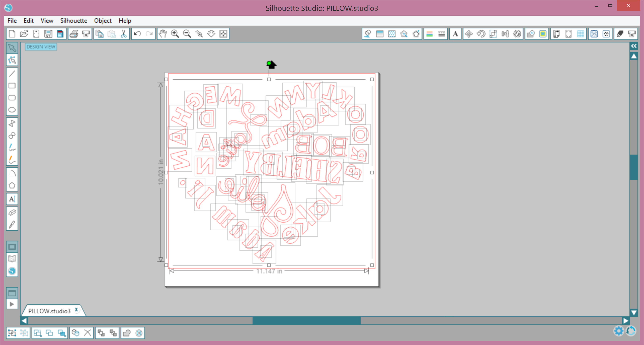Open the Line Style panel
The image size is (644, 345).
click(442, 34)
